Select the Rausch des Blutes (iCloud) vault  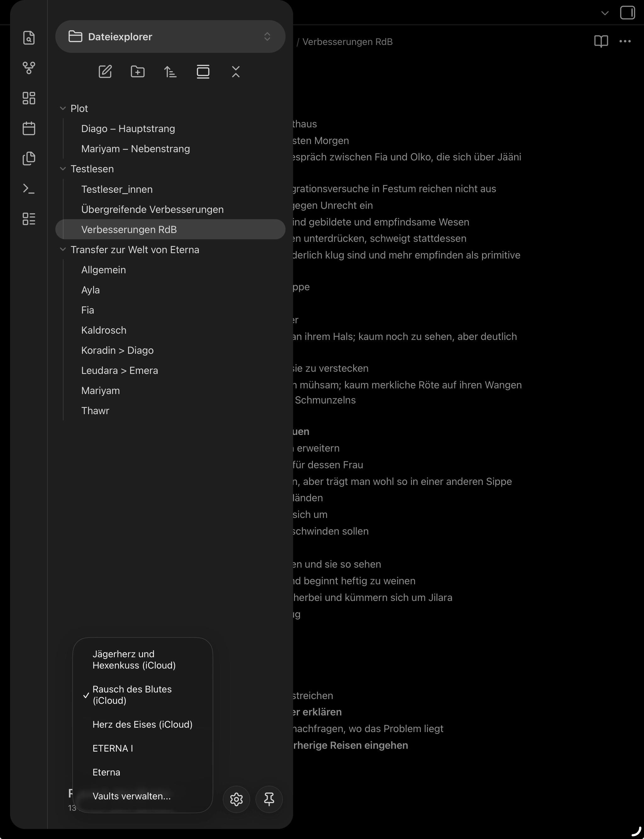pos(142,695)
